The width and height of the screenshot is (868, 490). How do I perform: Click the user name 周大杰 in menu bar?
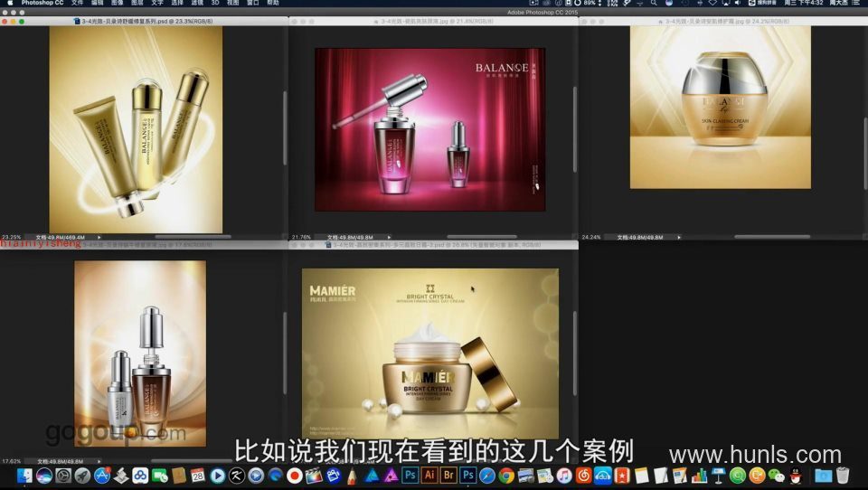point(838,3)
